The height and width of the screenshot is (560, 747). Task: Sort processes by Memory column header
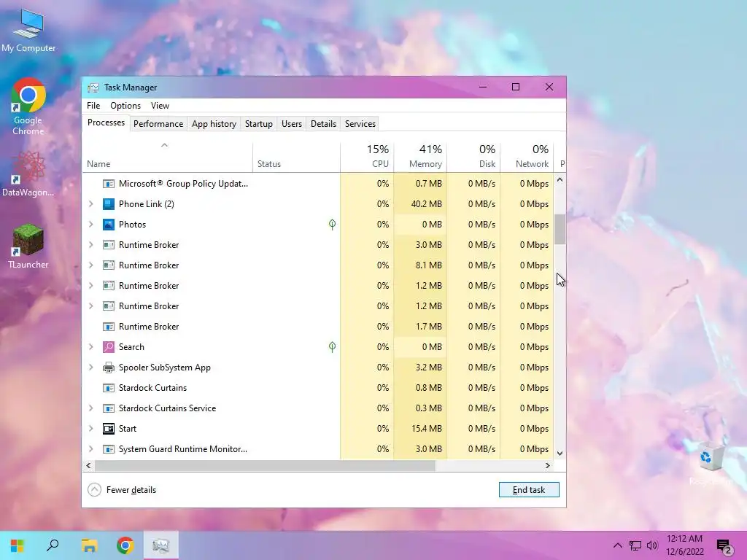point(420,157)
